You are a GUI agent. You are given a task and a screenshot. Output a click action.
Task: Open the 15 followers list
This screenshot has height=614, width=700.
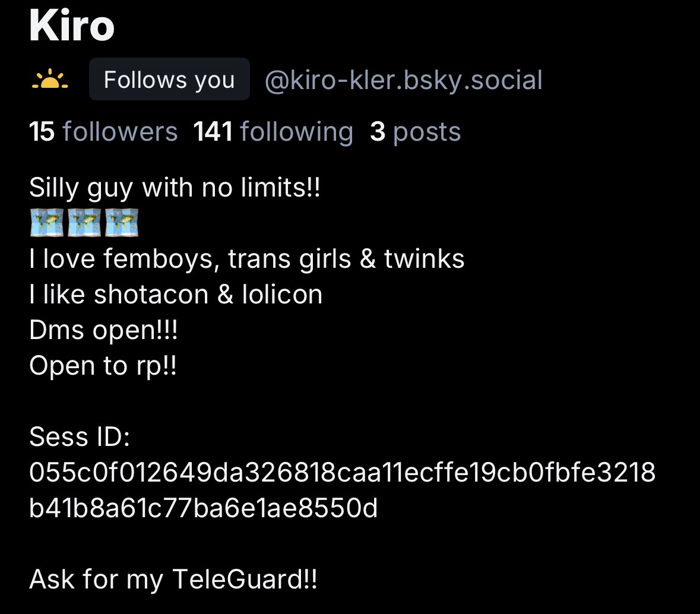pyautogui.click(x=103, y=132)
